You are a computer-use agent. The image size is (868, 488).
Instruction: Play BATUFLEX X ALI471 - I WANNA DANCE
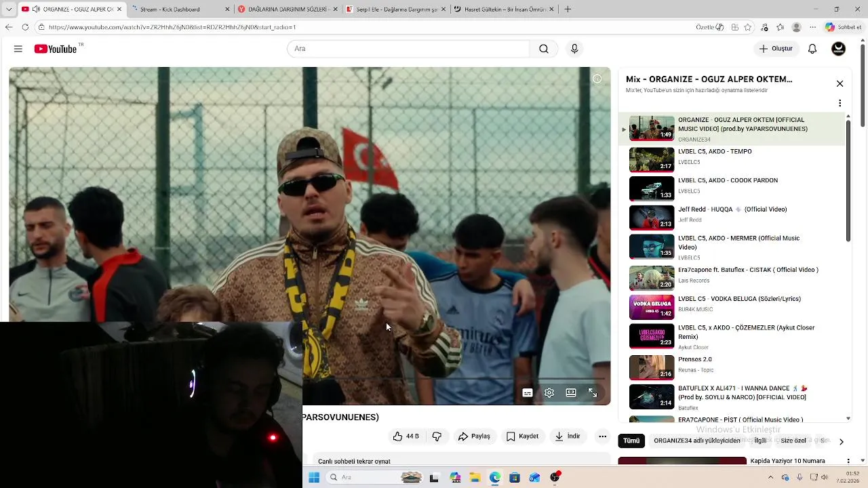coord(733,396)
